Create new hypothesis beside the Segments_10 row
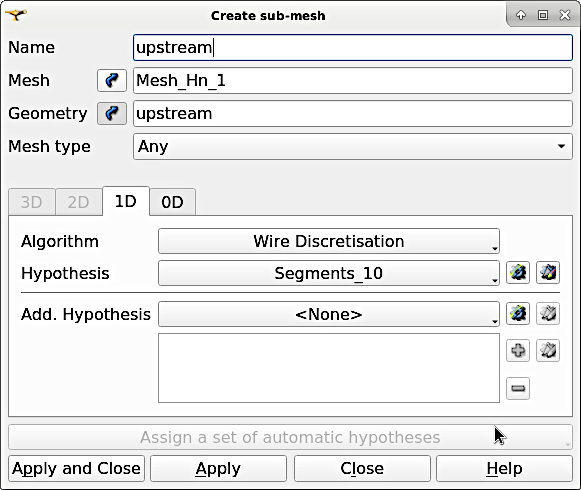581x490 pixels. click(518, 273)
